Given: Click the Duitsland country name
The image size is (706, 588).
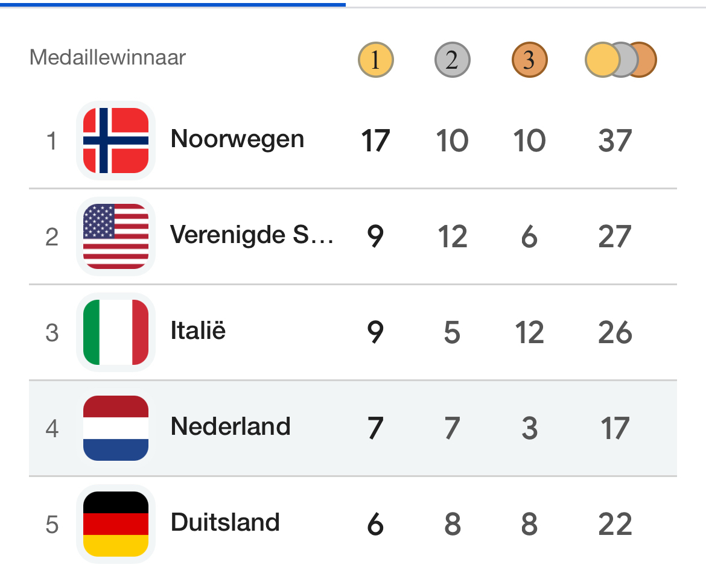Looking at the screenshot, I should tap(225, 523).
